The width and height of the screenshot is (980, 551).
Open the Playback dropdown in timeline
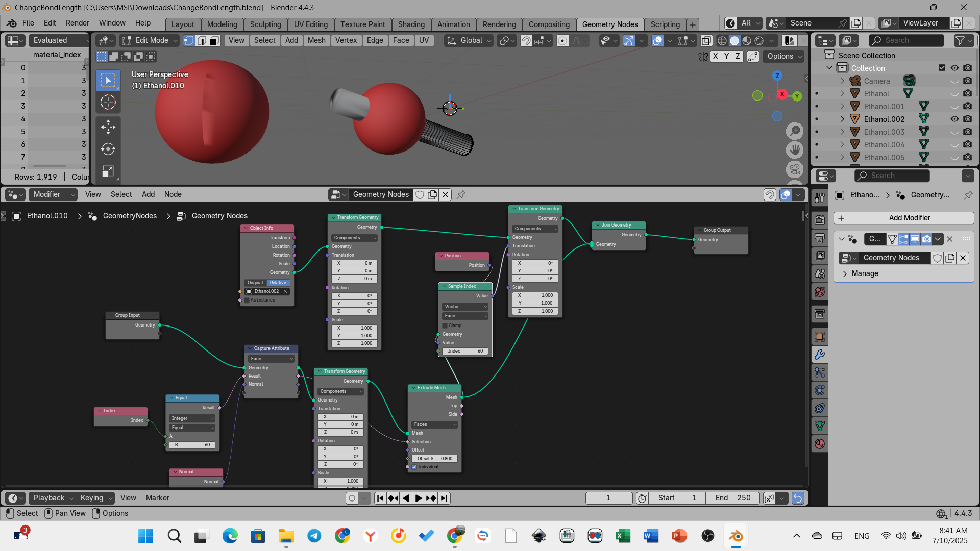(x=53, y=498)
